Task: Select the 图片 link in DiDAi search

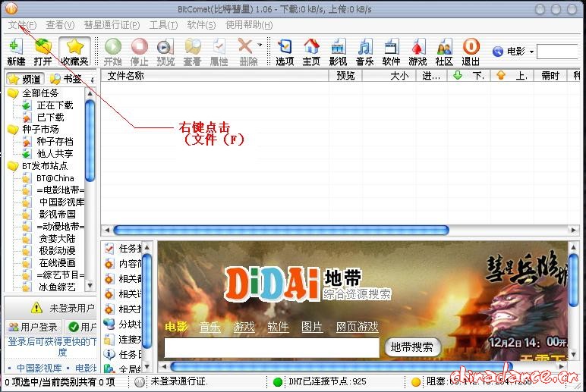Action: [x=312, y=327]
